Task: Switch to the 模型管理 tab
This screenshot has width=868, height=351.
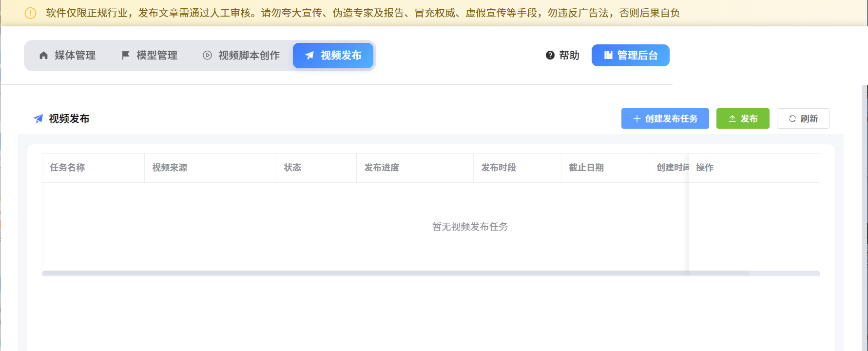Action: [x=149, y=56]
